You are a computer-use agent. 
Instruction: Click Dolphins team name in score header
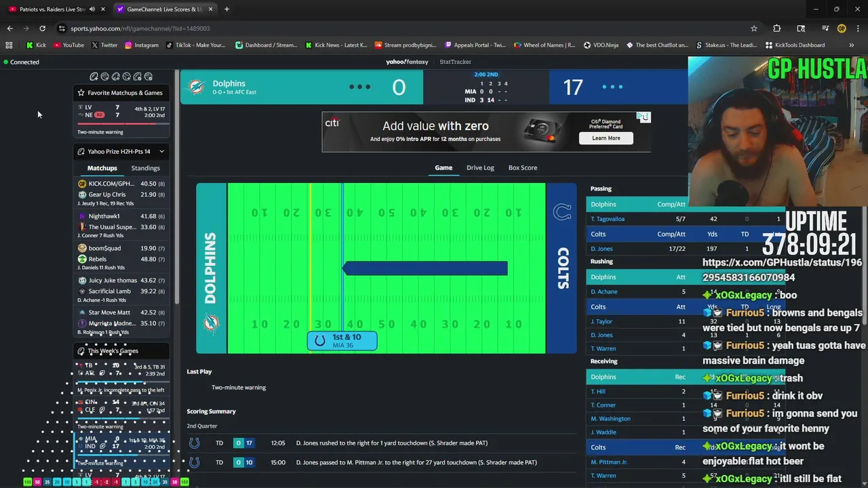(229, 83)
